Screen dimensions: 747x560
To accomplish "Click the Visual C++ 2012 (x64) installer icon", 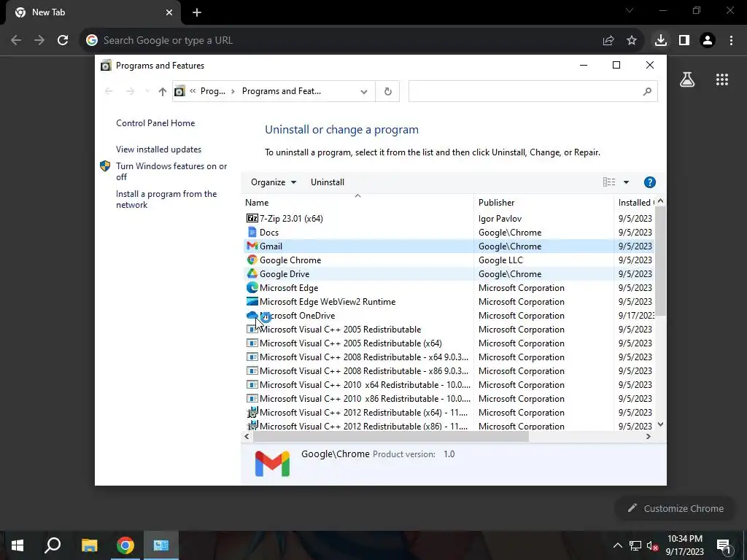I will [252, 413].
